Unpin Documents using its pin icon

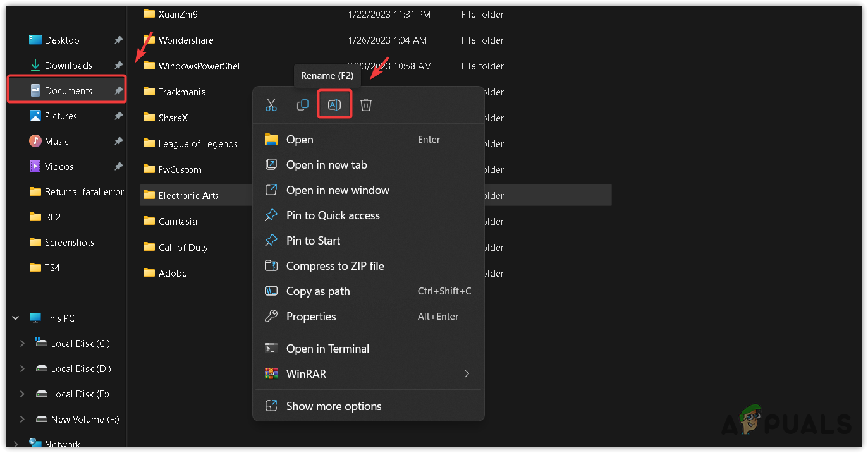118,91
